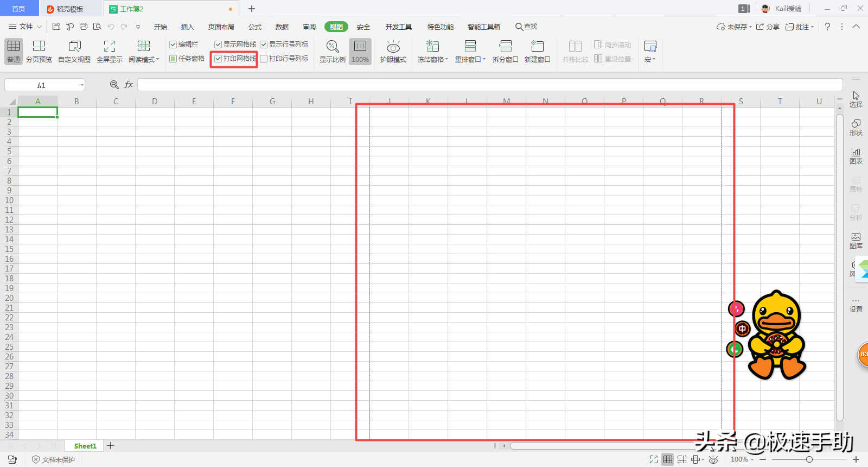Open the 图表 chart sidebar icon

click(x=856, y=156)
